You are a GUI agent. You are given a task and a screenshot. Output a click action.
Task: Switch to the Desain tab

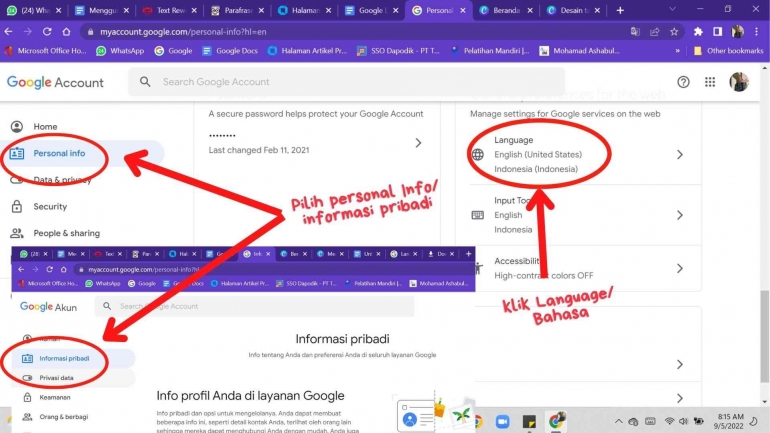point(573,10)
